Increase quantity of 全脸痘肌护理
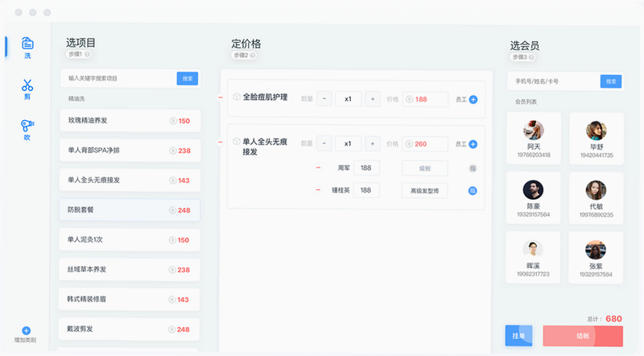The image size is (644, 356). (x=373, y=99)
